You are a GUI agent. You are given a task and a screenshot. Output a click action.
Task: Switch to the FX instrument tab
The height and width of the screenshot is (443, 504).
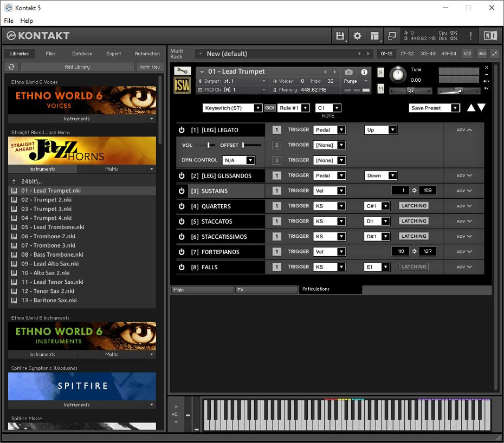tap(267, 290)
